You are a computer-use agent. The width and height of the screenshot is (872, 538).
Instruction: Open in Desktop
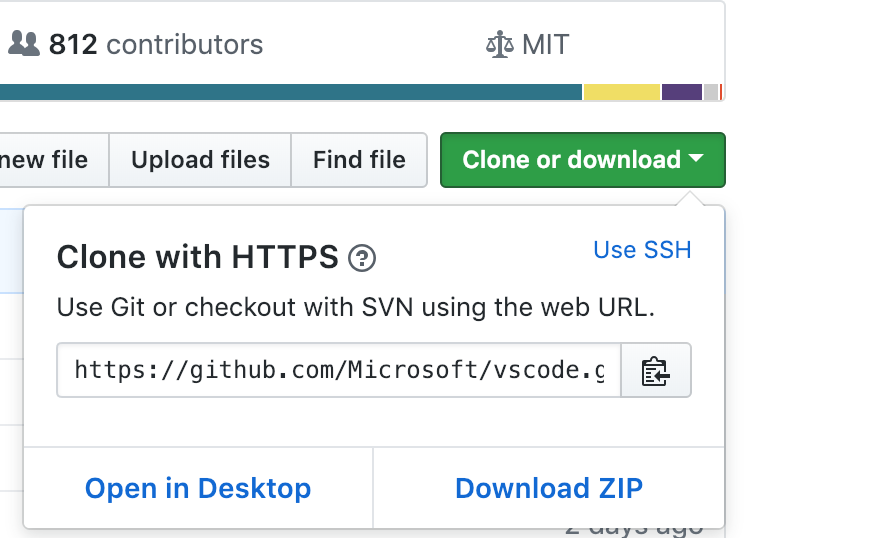click(x=198, y=488)
